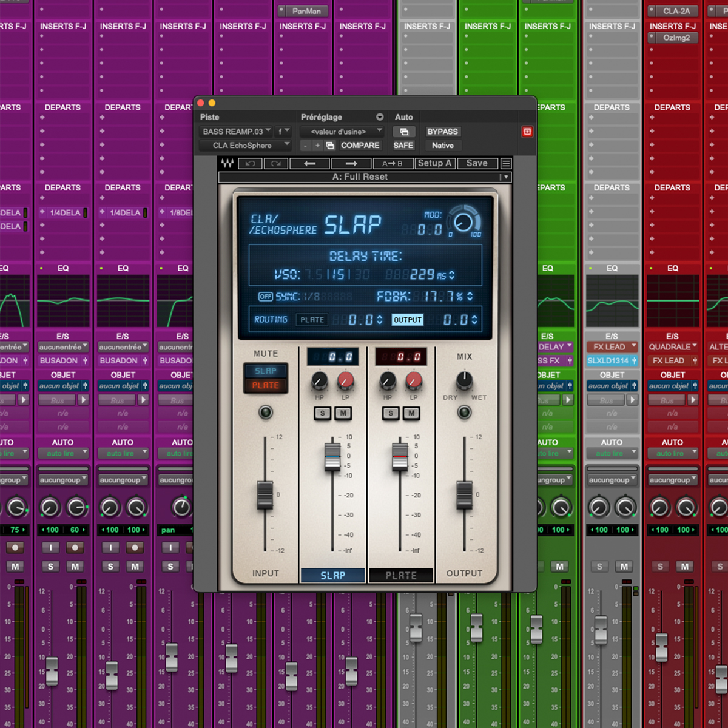Click the INPUT fader handle
Viewport: 728px width, 728px height.
(265, 494)
